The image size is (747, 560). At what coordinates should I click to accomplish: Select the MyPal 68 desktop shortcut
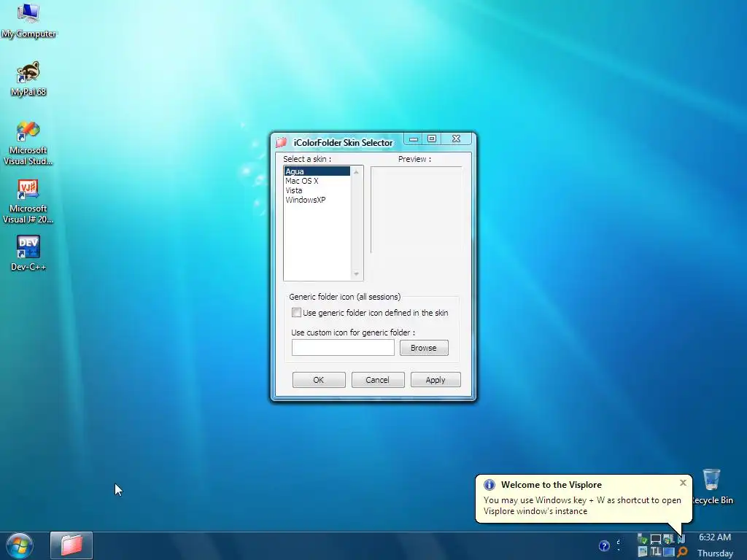[28, 79]
